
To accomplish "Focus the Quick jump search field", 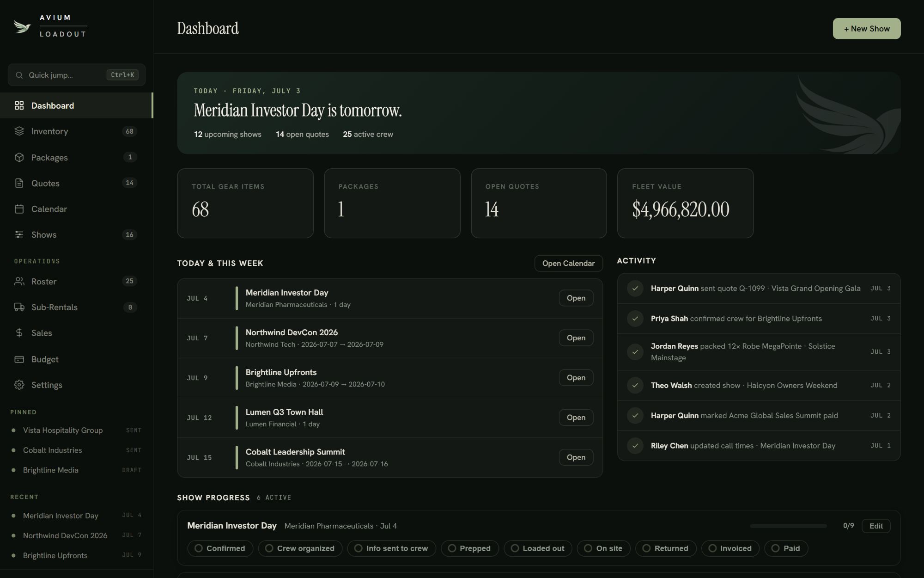I will 76,75.
